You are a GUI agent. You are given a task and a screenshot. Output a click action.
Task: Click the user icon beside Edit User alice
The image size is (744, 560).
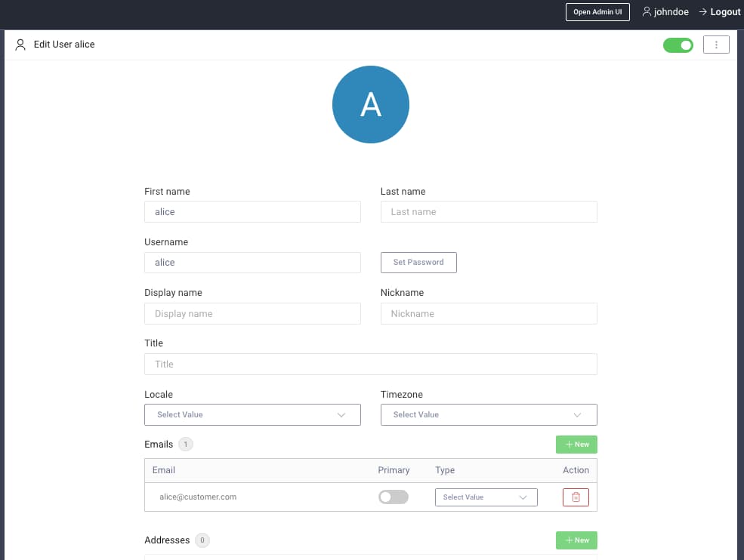[x=20, y=45]
